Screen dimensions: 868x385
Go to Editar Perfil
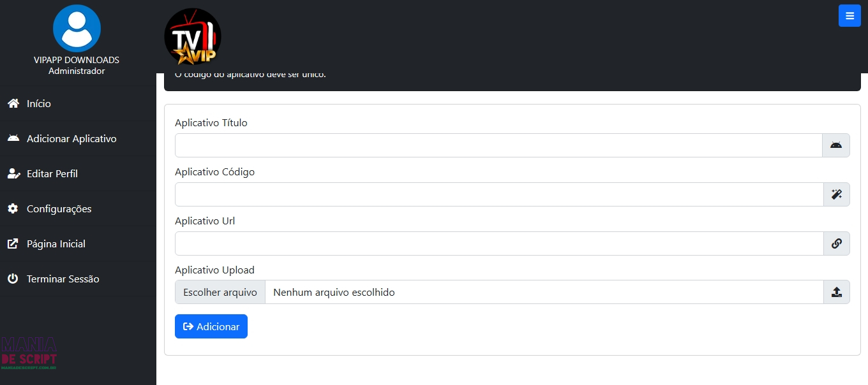[78, 173]
